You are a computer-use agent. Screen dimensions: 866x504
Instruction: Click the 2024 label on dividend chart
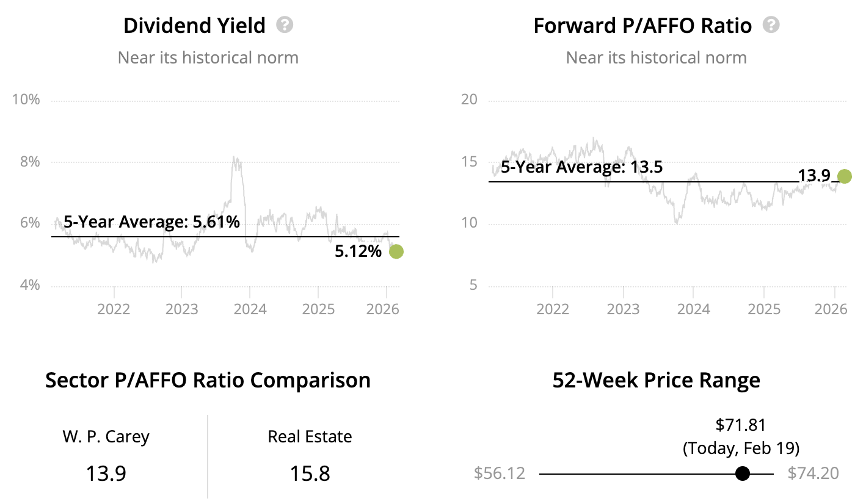pos(250,309)
